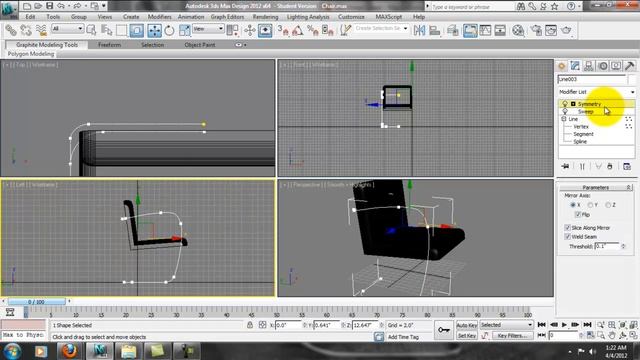The height and width of the screenshot is (360, 640).
Task: Select the Spline sub-object level
Action: [x=580, y=142]
